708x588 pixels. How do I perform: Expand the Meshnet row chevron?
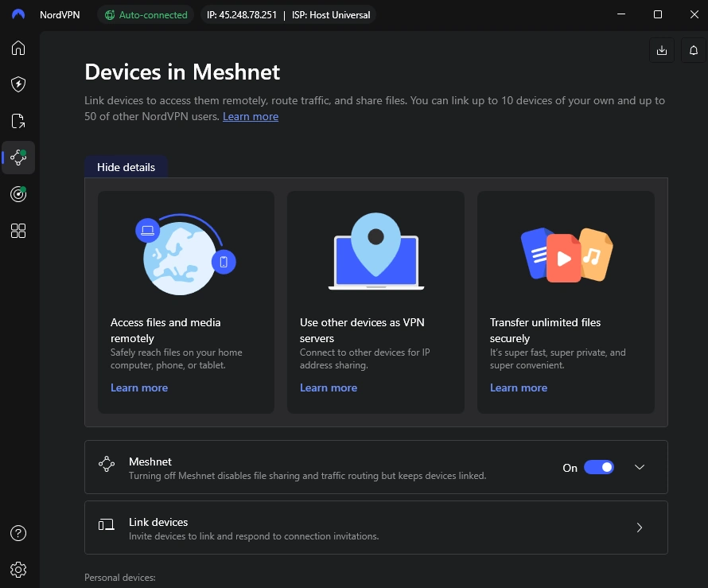click(x=640, y=467)
